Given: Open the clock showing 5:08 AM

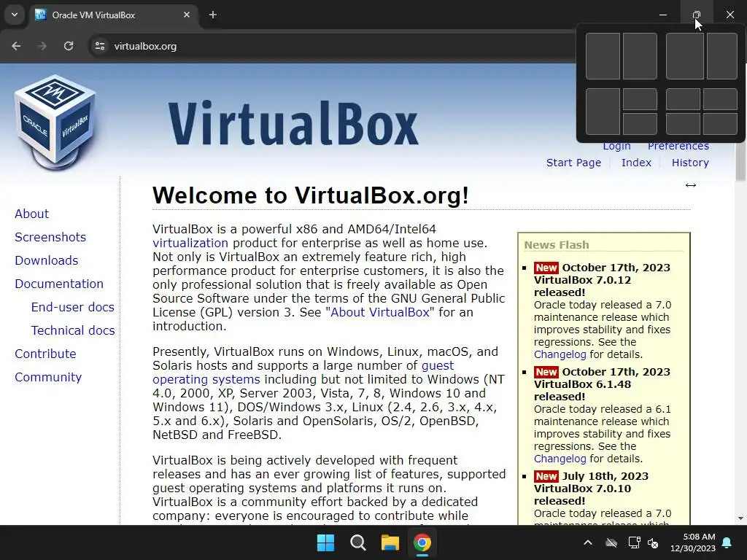Looking at the screenshot, I should tap(693, 542).
